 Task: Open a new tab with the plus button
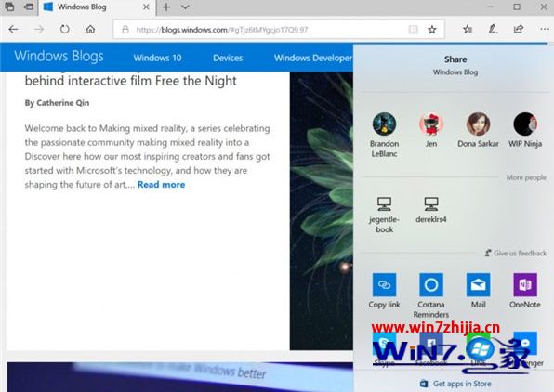point(166,7)
